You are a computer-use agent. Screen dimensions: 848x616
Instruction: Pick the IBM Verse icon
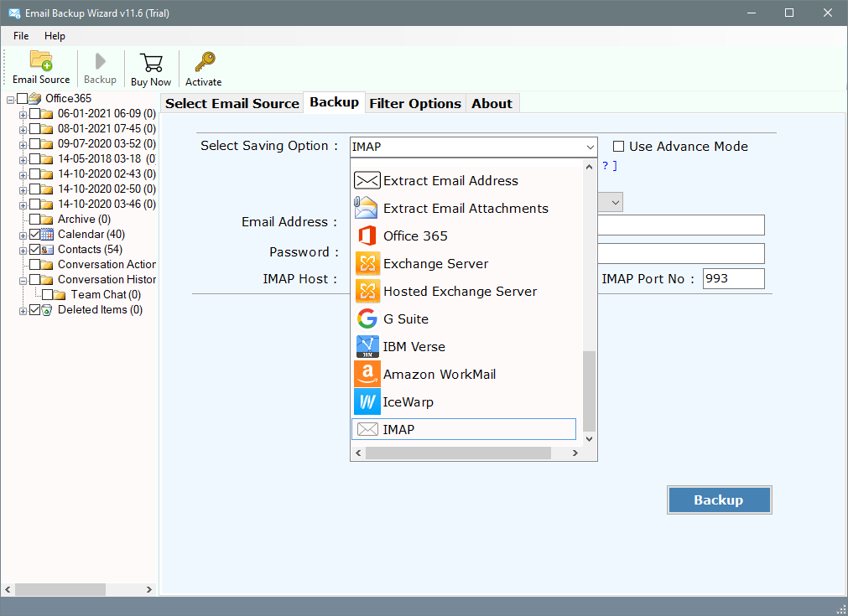(367, 346)
